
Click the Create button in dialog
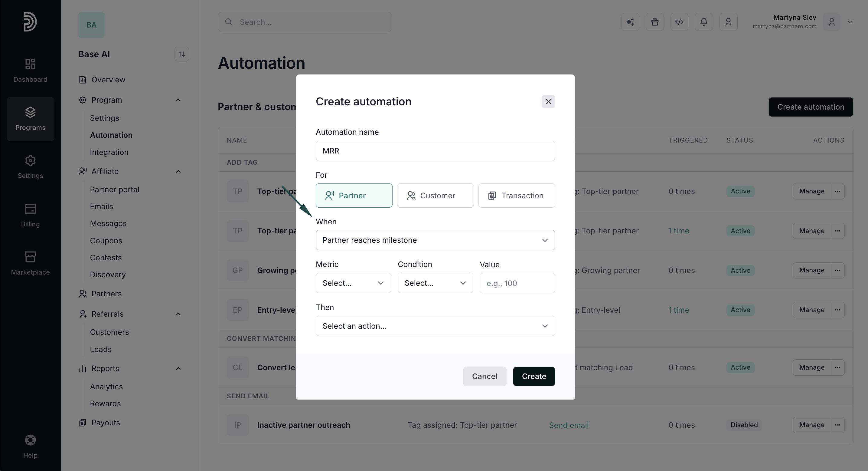534,376
